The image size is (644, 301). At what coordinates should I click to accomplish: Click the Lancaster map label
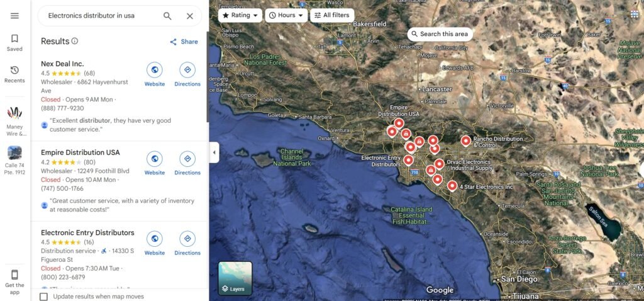pyautogui.click(x=436, y=89)
